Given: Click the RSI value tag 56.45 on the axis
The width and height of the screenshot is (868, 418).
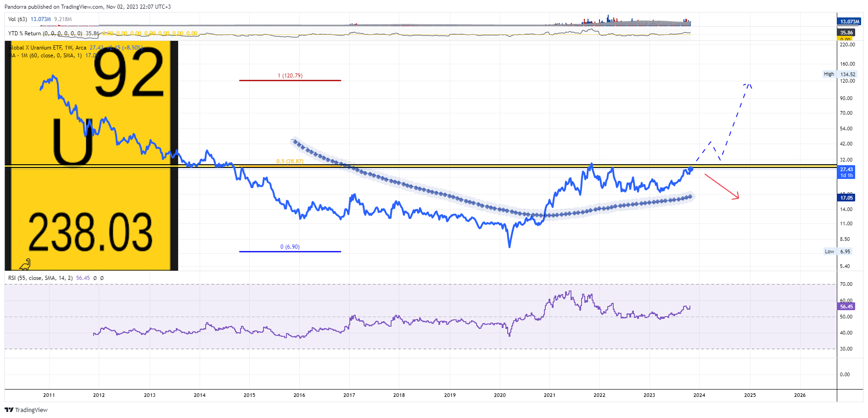Looking at the screenshot, I should (846, 307).
